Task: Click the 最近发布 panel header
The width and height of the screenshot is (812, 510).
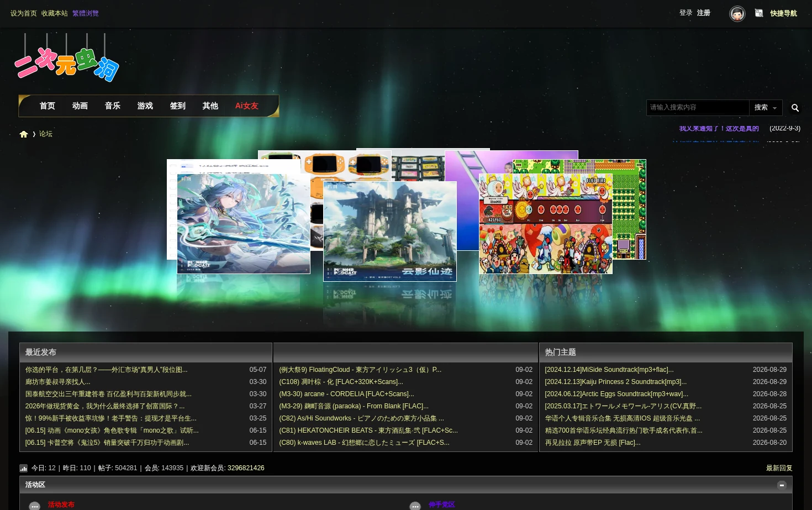Action: (x=146, y=353)
